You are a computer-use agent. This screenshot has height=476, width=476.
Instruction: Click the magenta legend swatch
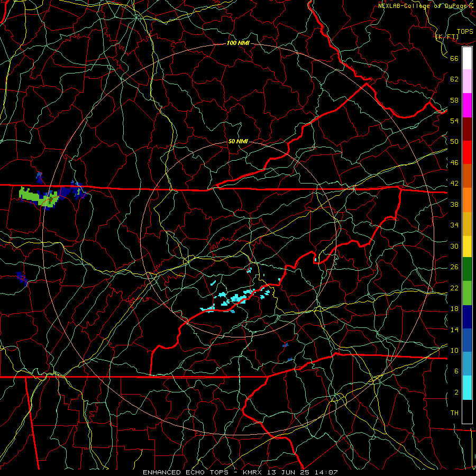[467, 105]
